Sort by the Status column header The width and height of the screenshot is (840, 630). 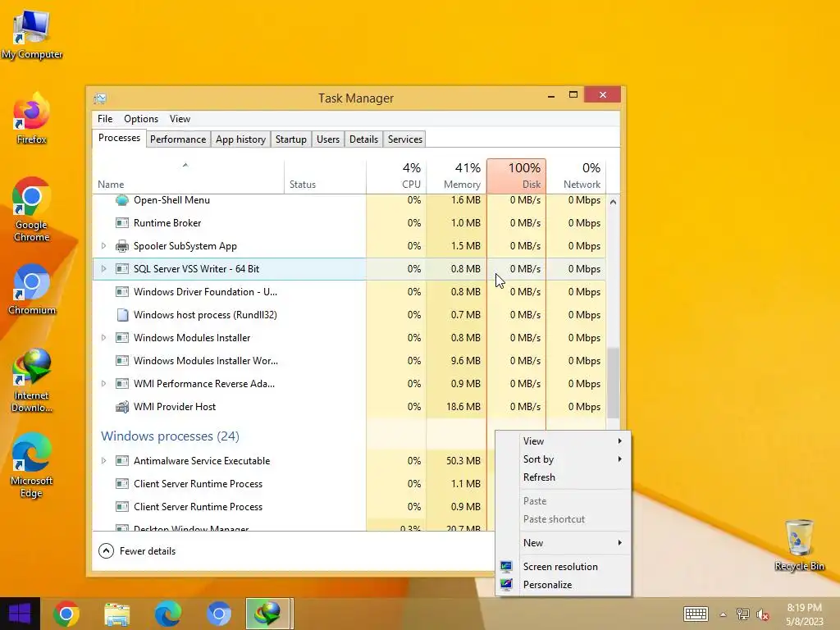pyautogui.click(x=325, y=177)
